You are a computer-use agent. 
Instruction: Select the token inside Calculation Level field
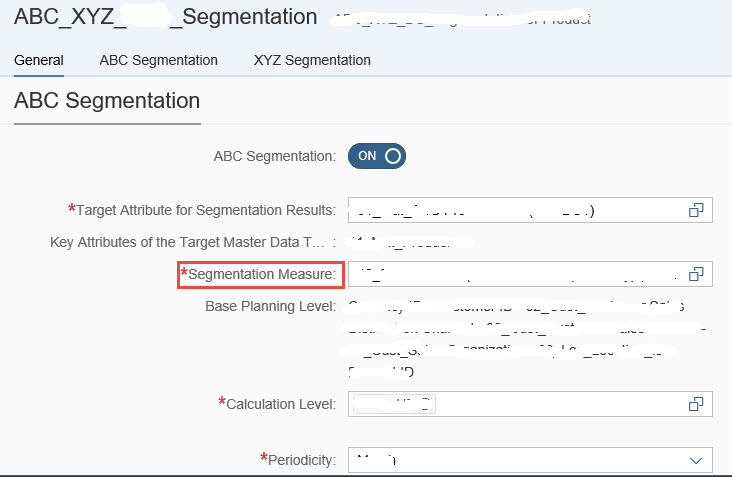[x=394, y=404]
